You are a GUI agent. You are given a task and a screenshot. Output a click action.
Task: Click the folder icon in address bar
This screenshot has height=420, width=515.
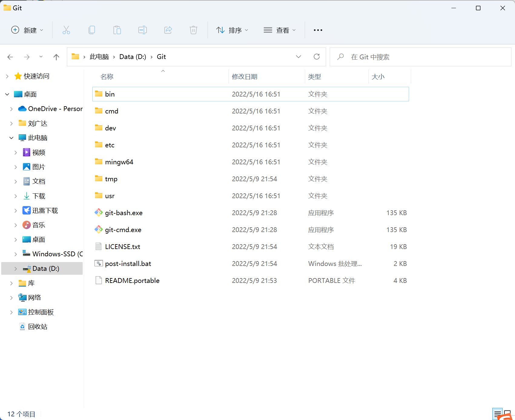(x=75, y=57)
